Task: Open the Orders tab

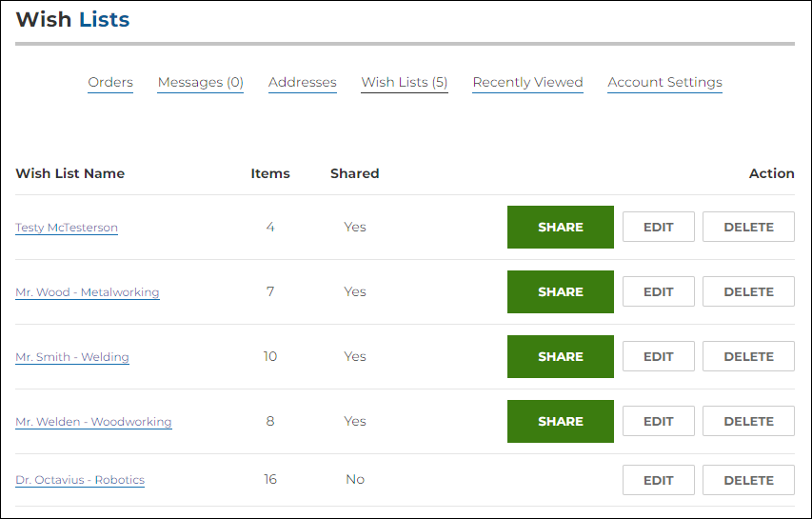Action: tap(110, 83)
